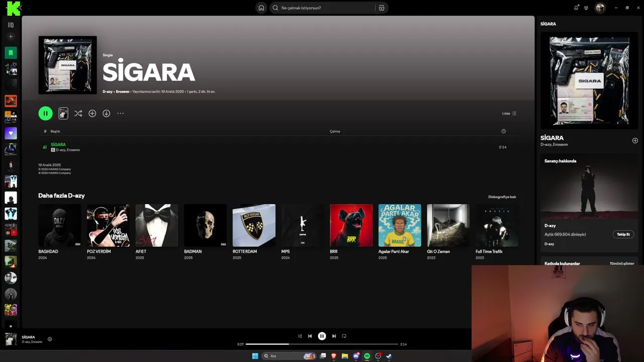
Task: Click now playing cover in bottom-left
Action: point(11,339)
